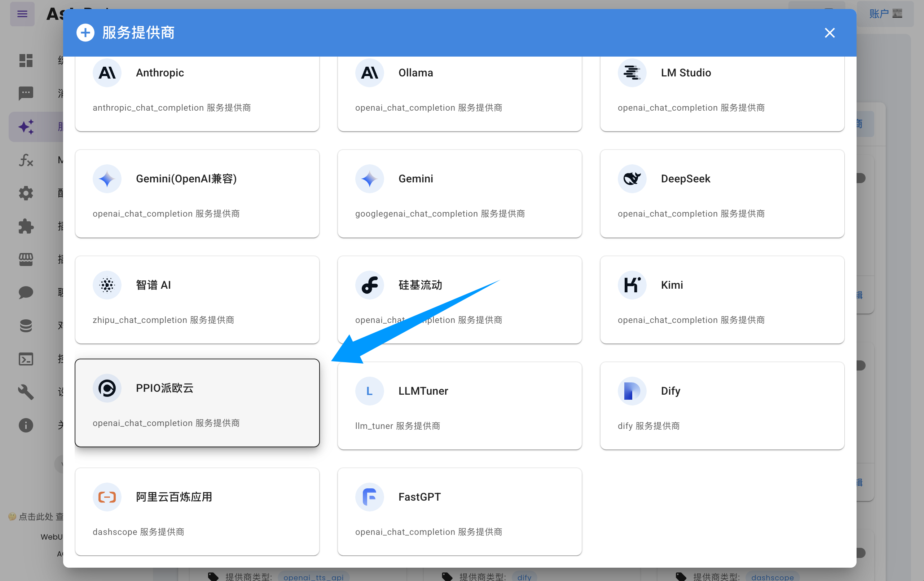Select the FastGPT provider card
The image size is (924, 581).
point(459,511)
